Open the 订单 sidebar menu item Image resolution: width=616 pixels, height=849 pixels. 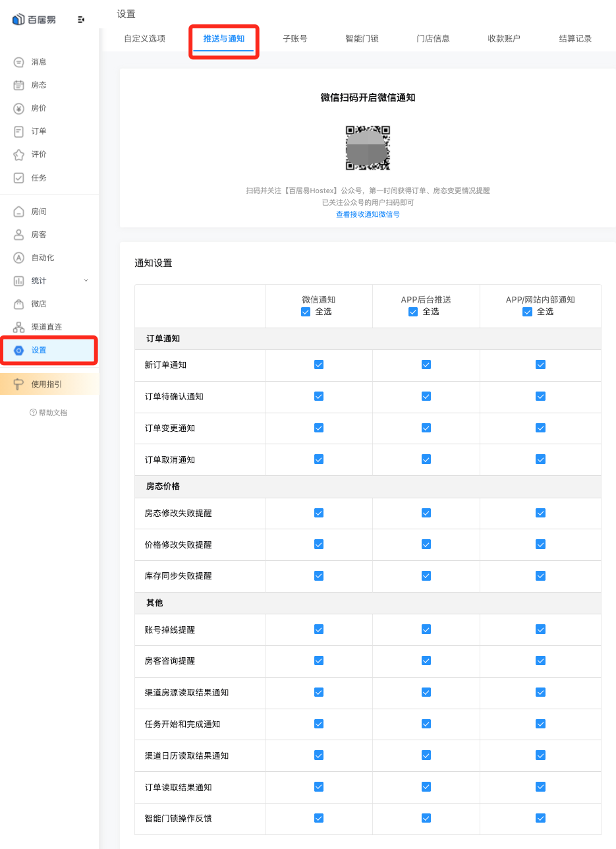(49, 131)
